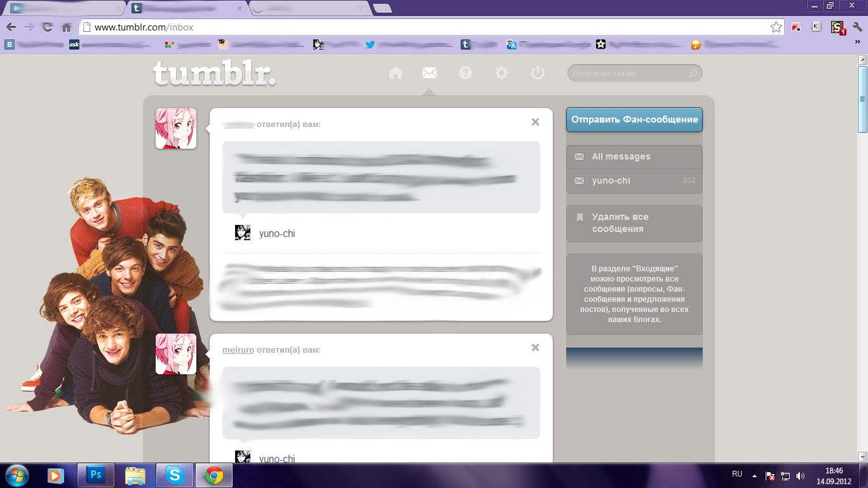Open Skype from the taskbar
The height and width of the screenshot is (488, 868).
174,475
